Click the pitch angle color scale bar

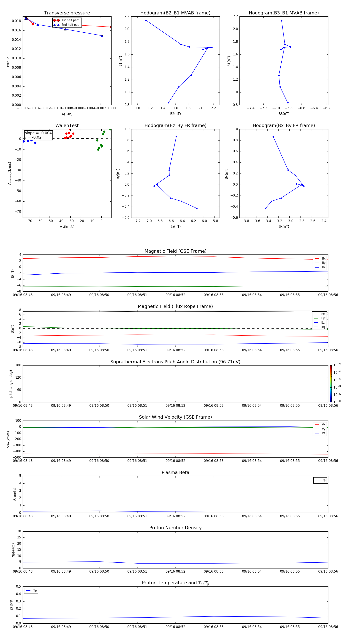click(331, 384)
